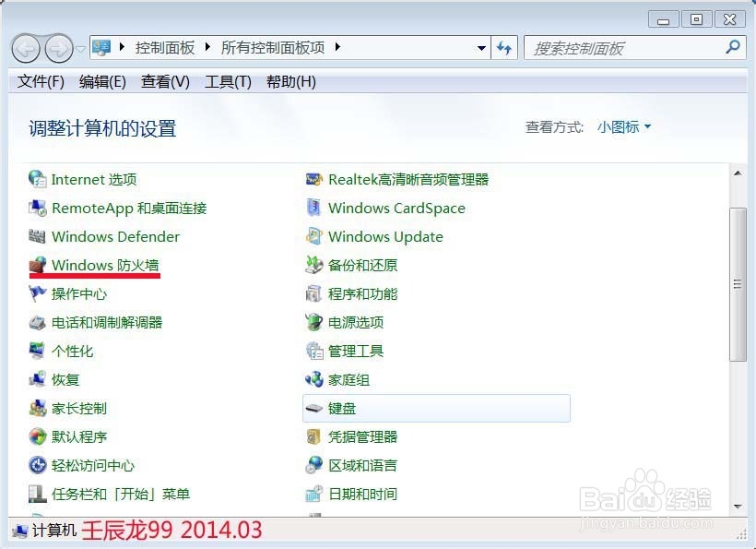Click the 电源选项 icon

coord(313,322)
